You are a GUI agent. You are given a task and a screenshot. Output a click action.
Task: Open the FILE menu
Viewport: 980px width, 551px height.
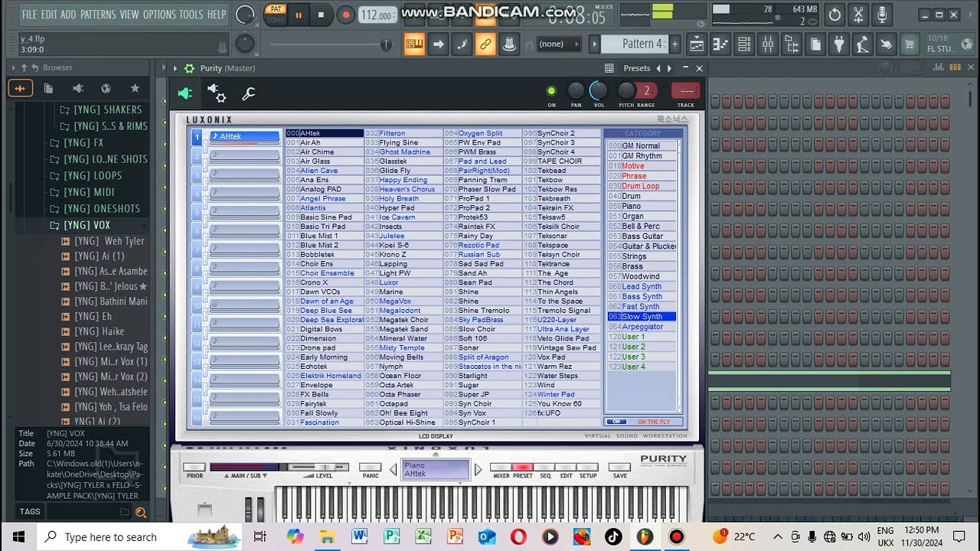coord(30,15)
